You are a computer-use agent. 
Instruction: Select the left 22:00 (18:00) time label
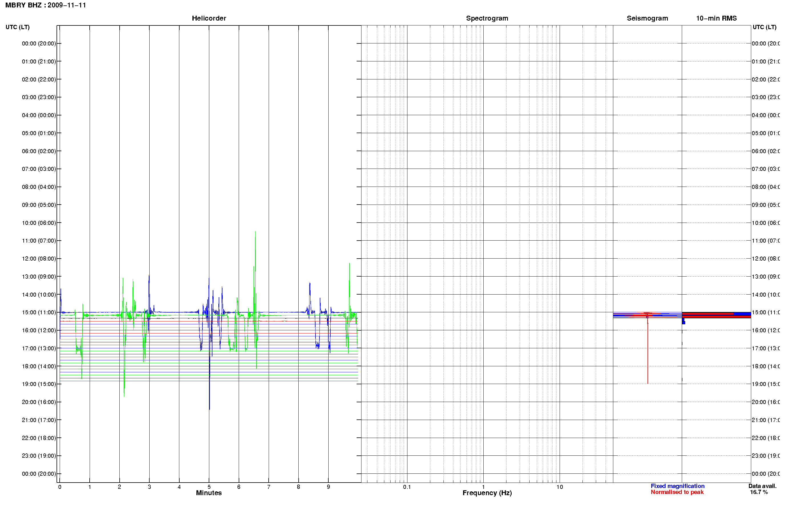(x=39, y=438)
